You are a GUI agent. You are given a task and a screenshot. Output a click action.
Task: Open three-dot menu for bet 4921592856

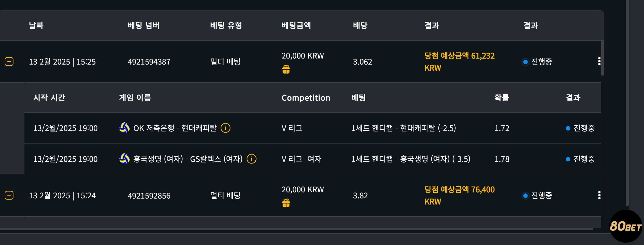coord(599,195)
